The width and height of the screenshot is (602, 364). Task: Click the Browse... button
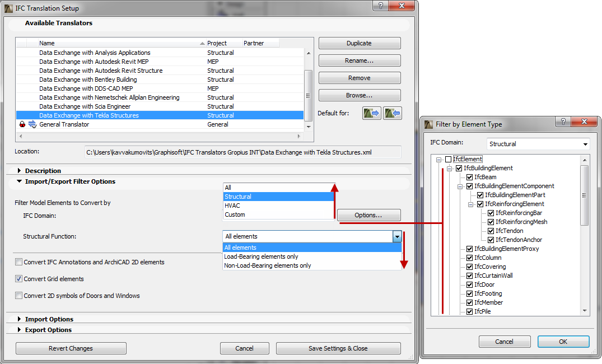pyautogui.click(x=360, y=95)
